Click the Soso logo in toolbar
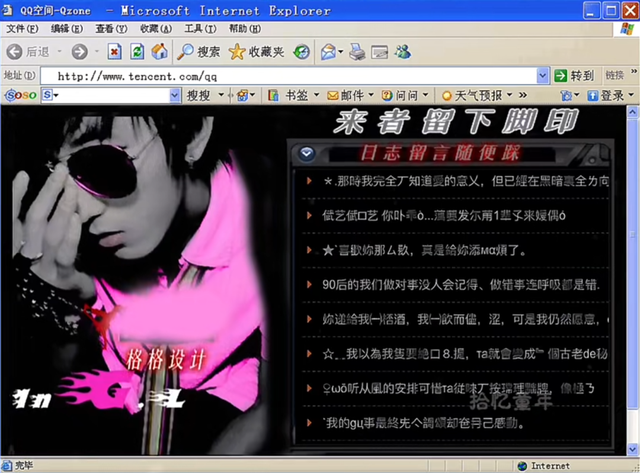The image size is (640, 473). (20, 95)
